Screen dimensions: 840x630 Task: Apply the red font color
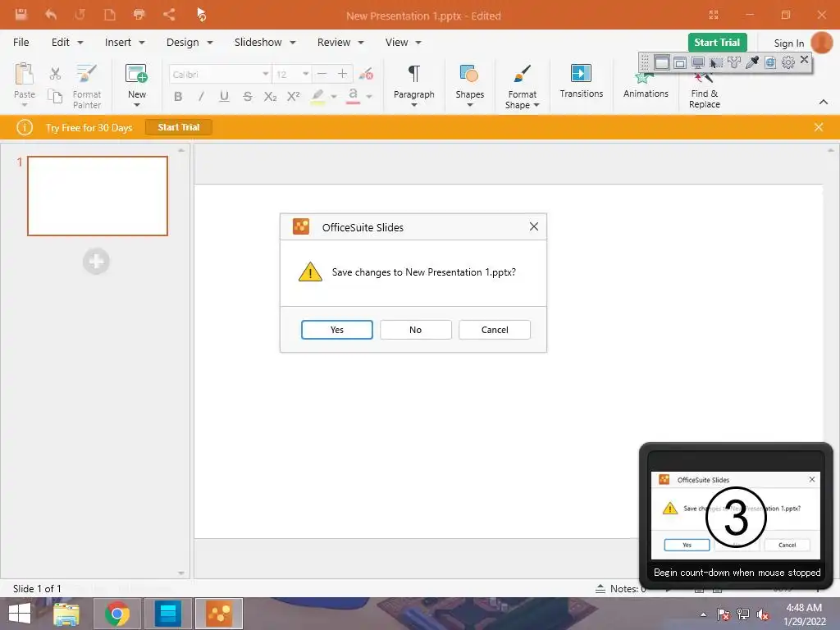[353, 97]
